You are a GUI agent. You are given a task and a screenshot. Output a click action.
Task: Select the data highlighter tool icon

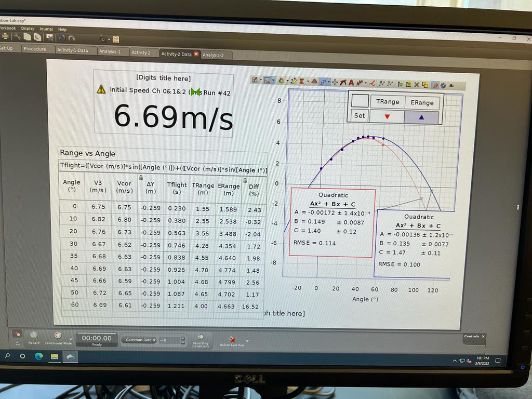[x=292, y=81]
